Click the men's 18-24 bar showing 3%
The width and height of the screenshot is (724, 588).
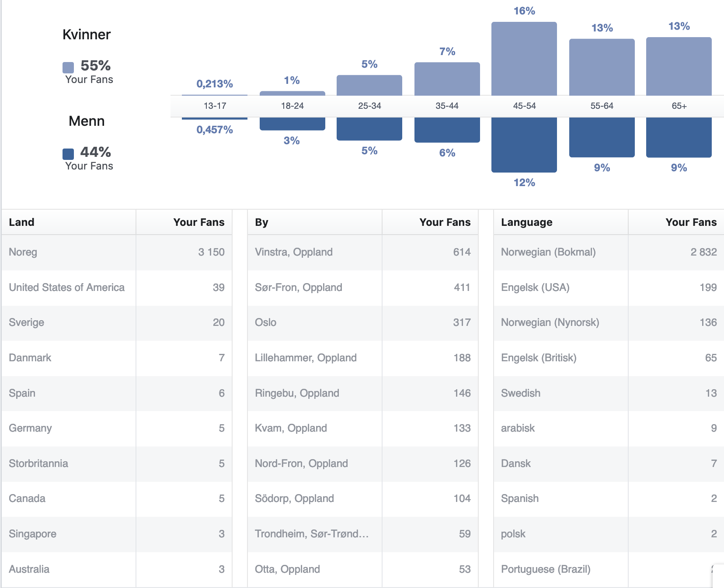(292, 124)
